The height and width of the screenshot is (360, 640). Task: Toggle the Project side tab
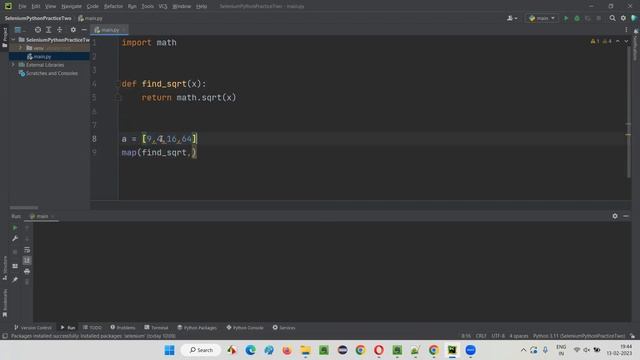pyautogui.click(x=4, y=38)
